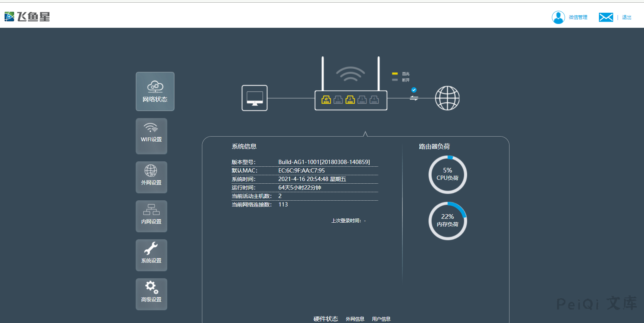644x323 pixels.
Task: Click the CPU负荷 circular gauge
Action: (447, 174)
